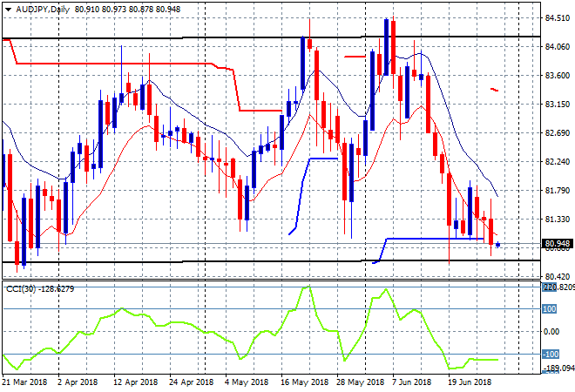
Task: Click the AUDJPY,Daily chart title
Action: coord(41,8)
